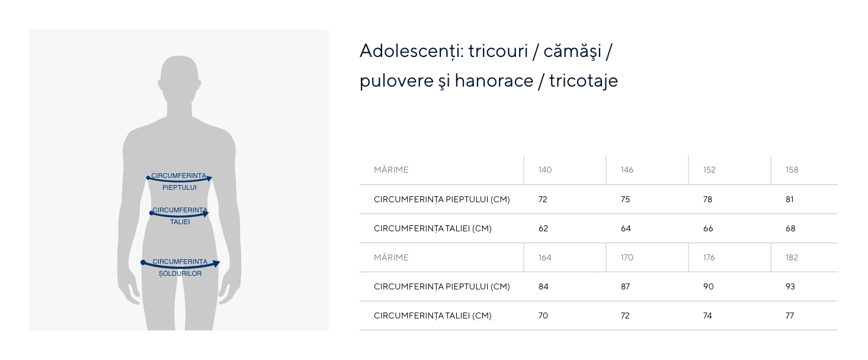This screenshot has width=868, height=360.
Task: Click chest circumference value 93
Action: (x=790, y=287)
